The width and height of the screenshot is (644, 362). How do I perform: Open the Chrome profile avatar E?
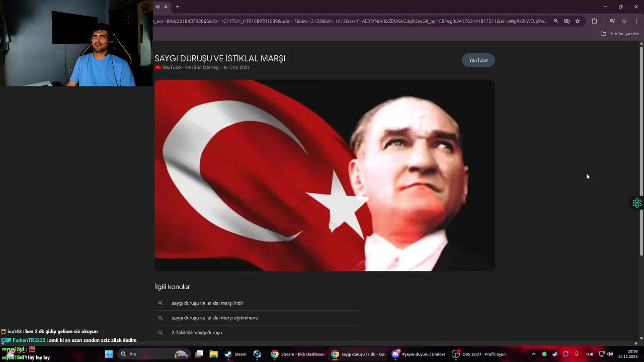[x=624, y=21]
